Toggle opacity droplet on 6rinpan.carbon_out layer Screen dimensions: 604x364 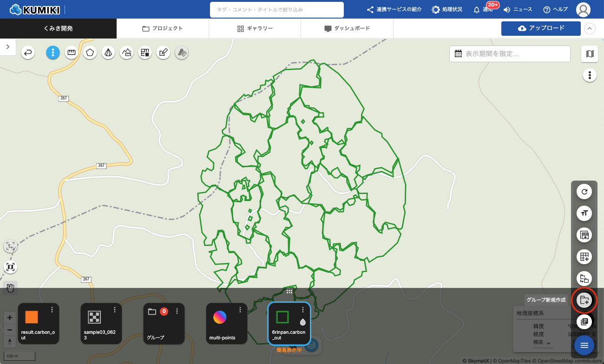point(302,322)
